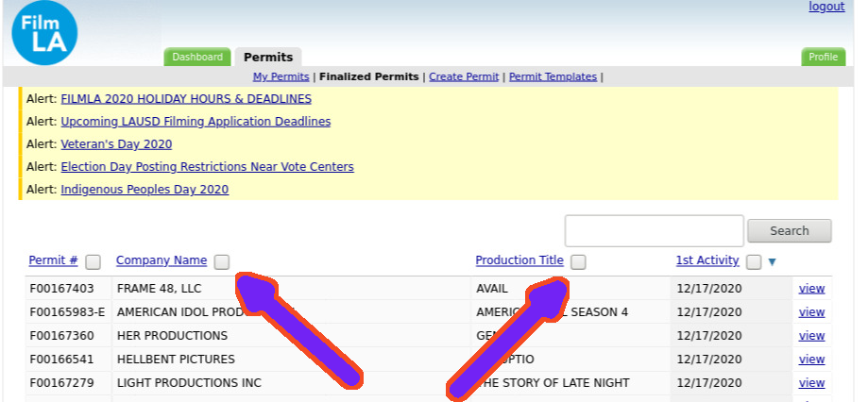Open the FILMLA 2020 Holiday Hours alert

[186, 99]
